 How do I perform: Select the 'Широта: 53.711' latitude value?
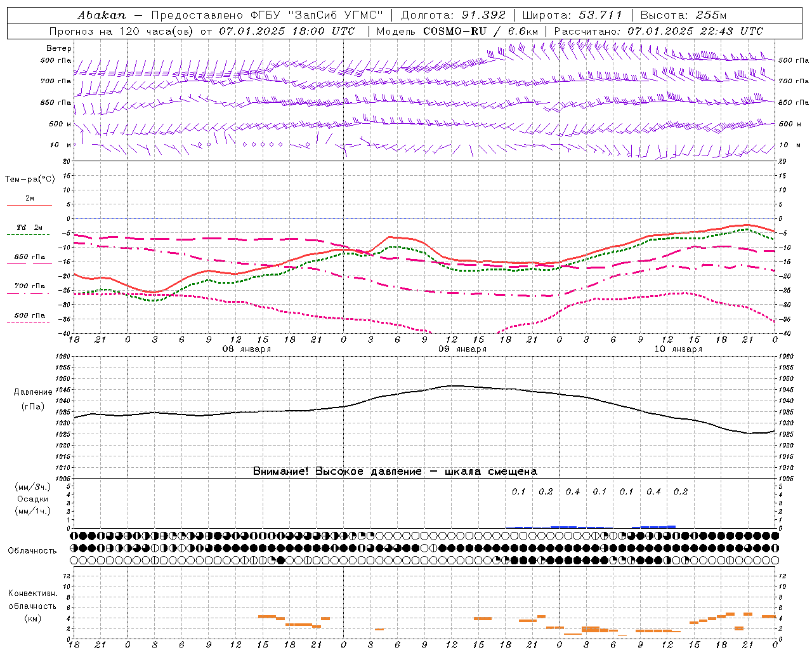(x=572, y=15)
